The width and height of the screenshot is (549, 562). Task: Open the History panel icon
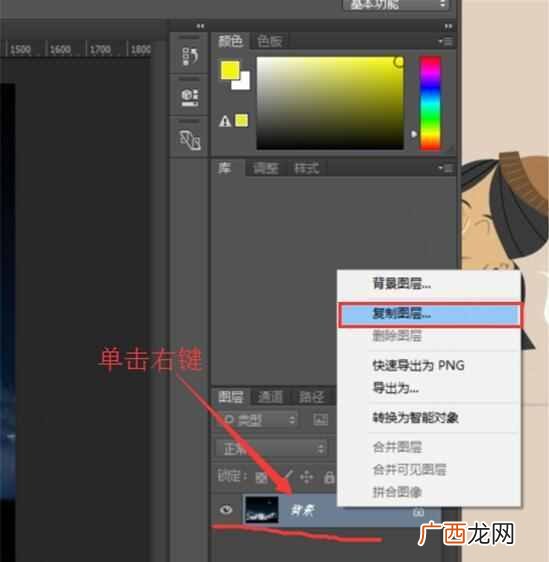pos(190,56)
